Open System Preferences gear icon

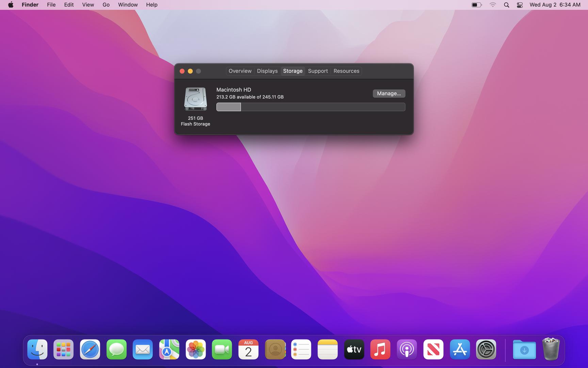pyautogui.click(x=486, y=349)
